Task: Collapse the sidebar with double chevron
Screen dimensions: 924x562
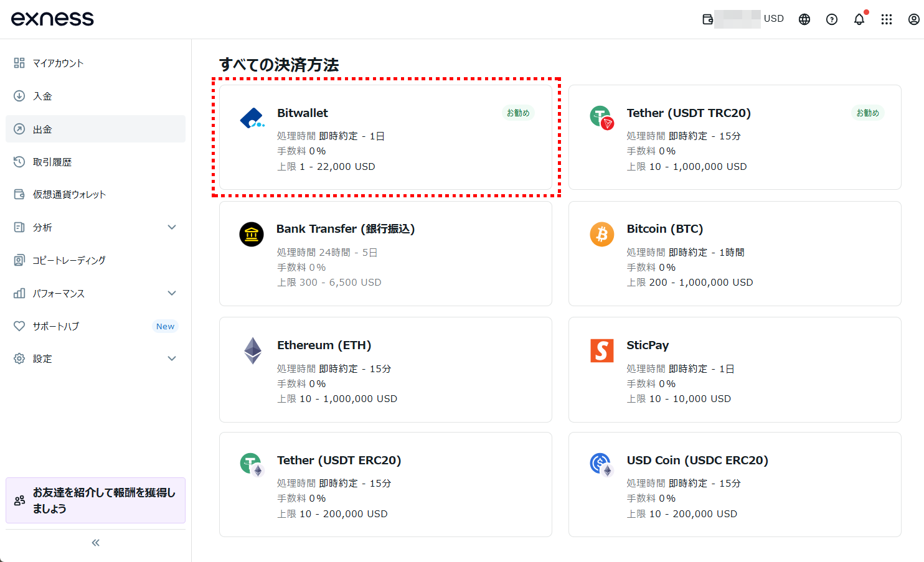Action: 96,543
